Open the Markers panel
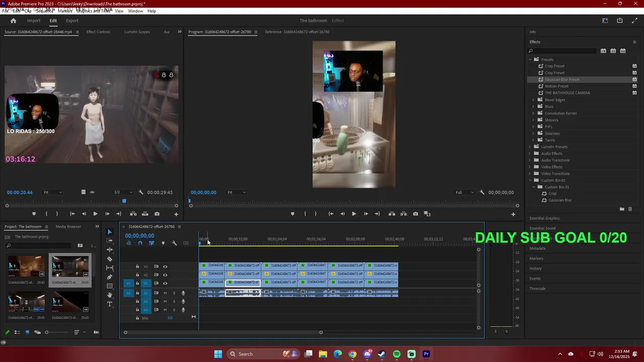 coord(536,258)
